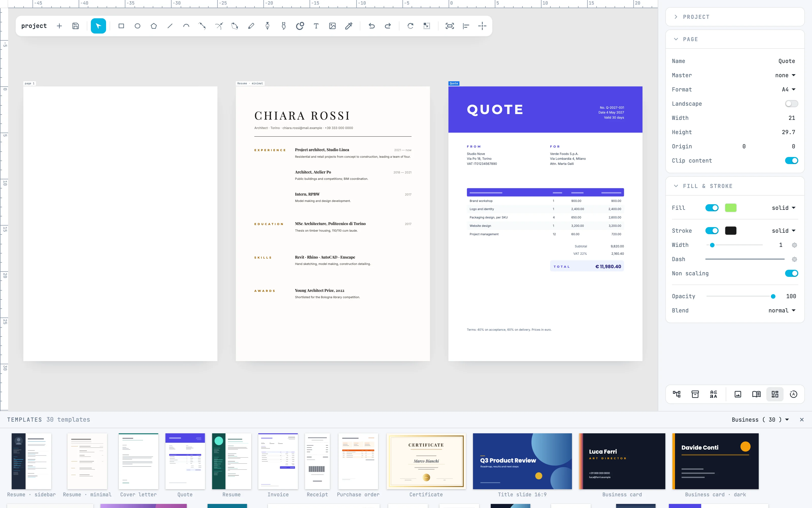
Task: Select the Rectangle tool
Action: (x=121, y=26)
